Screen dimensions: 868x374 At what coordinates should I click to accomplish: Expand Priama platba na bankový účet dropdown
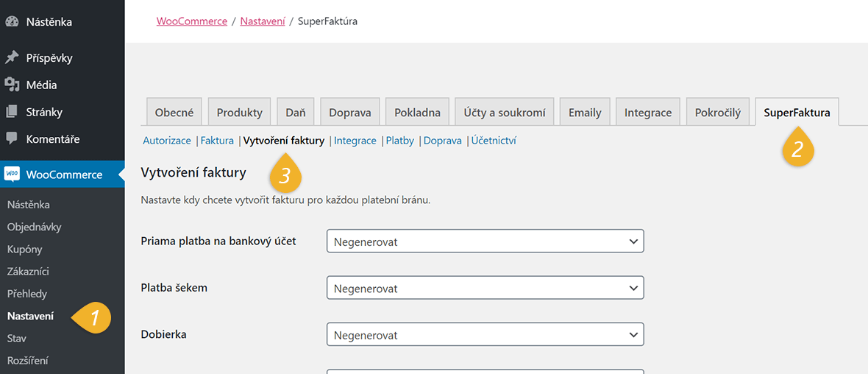click(x=485, y=241)
